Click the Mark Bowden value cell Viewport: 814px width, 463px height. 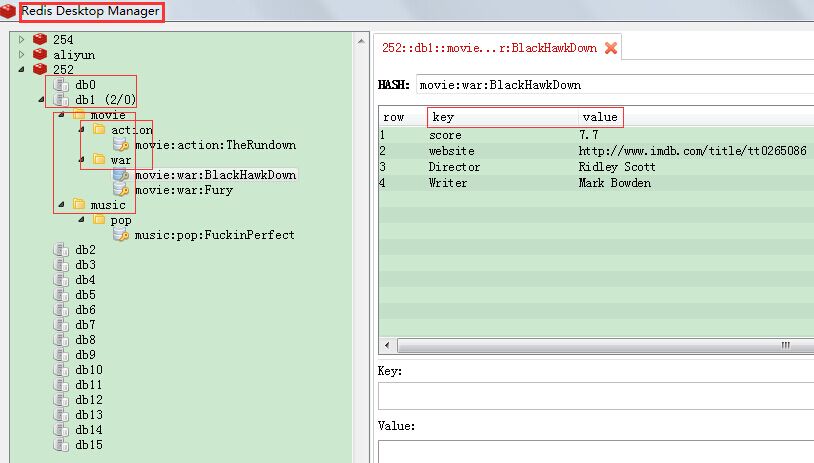pyautogui.click(x=615, y=183)
